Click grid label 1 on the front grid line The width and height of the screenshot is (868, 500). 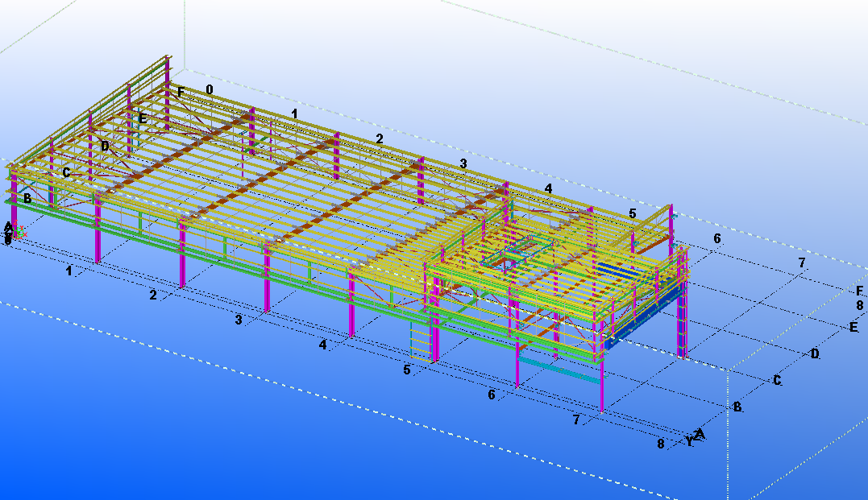click(69, 271)
